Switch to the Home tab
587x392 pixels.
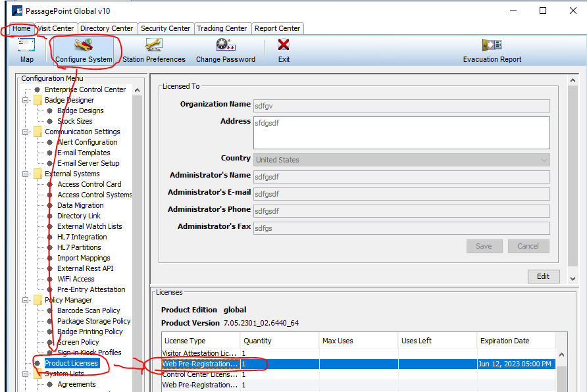point(21,28)
